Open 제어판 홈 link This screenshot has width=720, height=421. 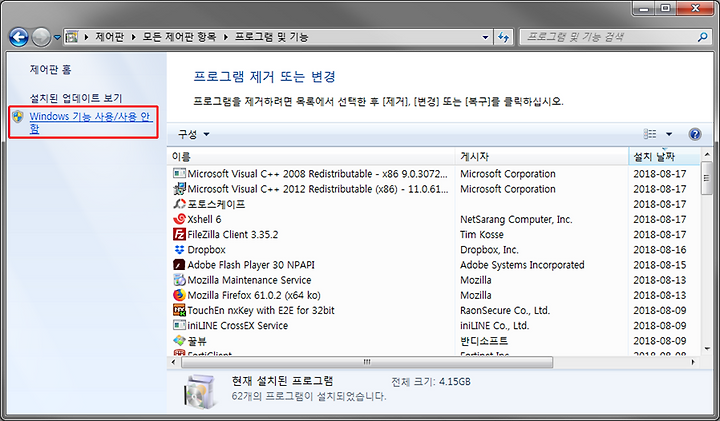[51, 70]
